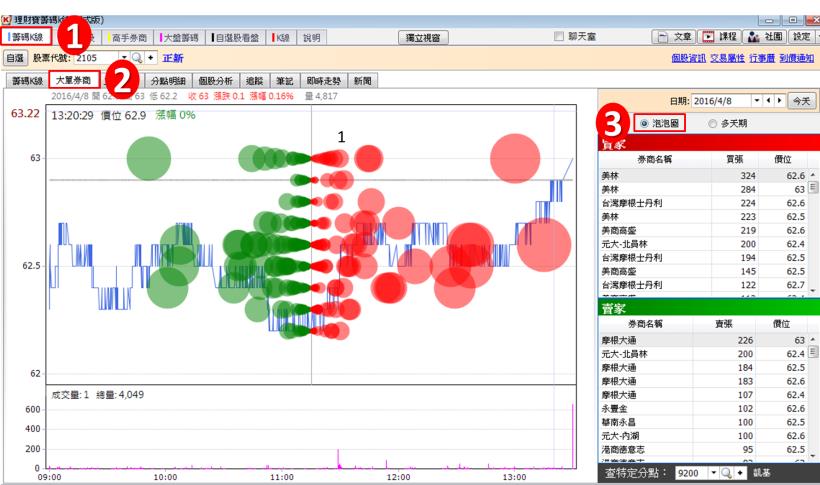Switch to the 分點明細 tab
The image size is (820, 485).
pos(168,80)
